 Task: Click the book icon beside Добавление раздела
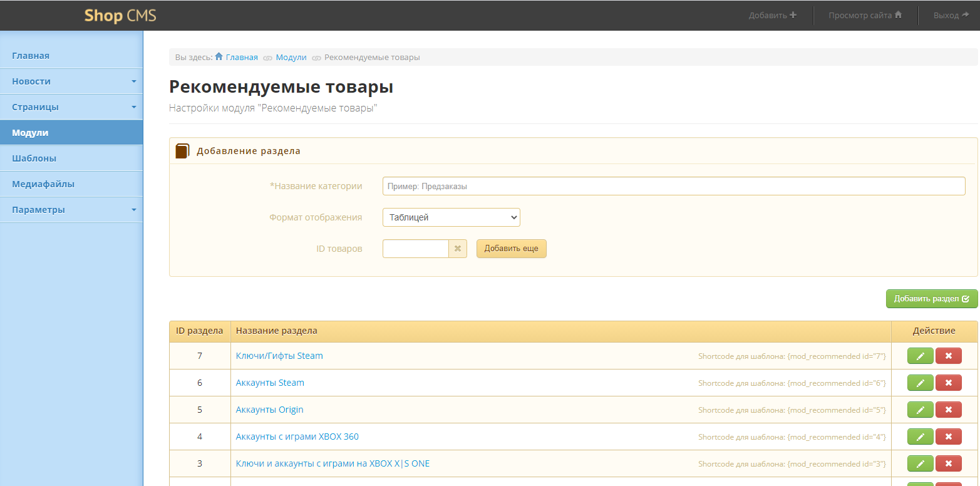[182, 151]
